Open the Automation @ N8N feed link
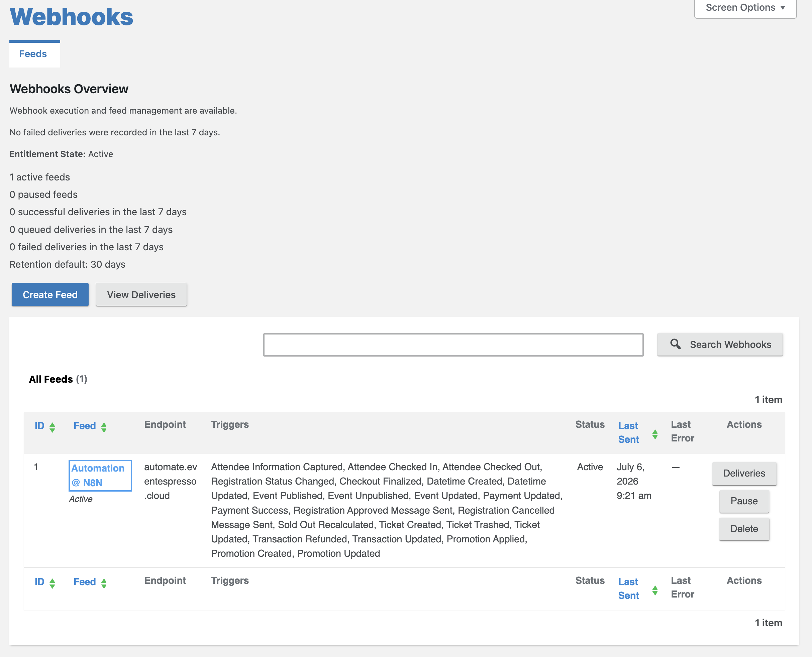This screenshot has height=657, width=812. click(x=98, y=475)
